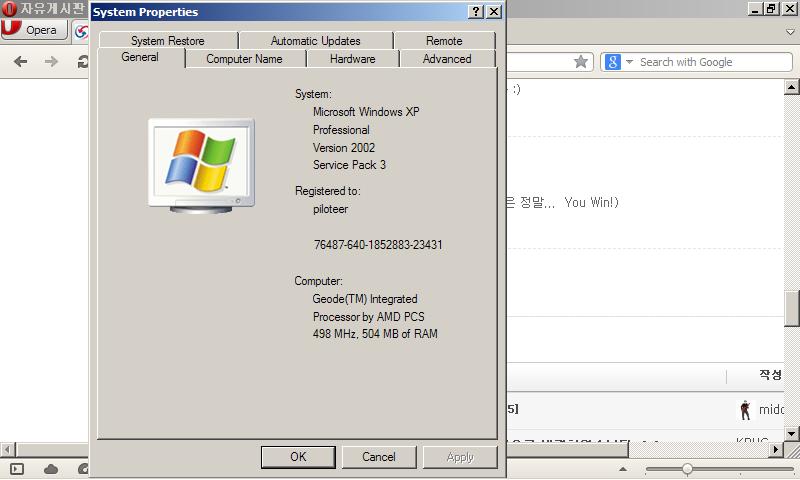Click the registered name piloteer
800x480 pixels.
tap(331, 209)
